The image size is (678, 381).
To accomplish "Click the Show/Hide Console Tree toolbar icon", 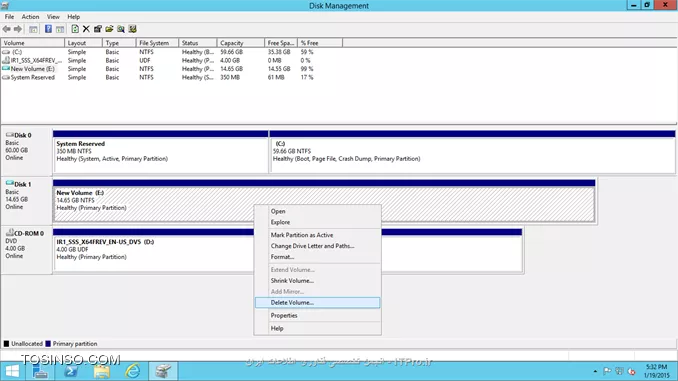I will tap(33, 29).
